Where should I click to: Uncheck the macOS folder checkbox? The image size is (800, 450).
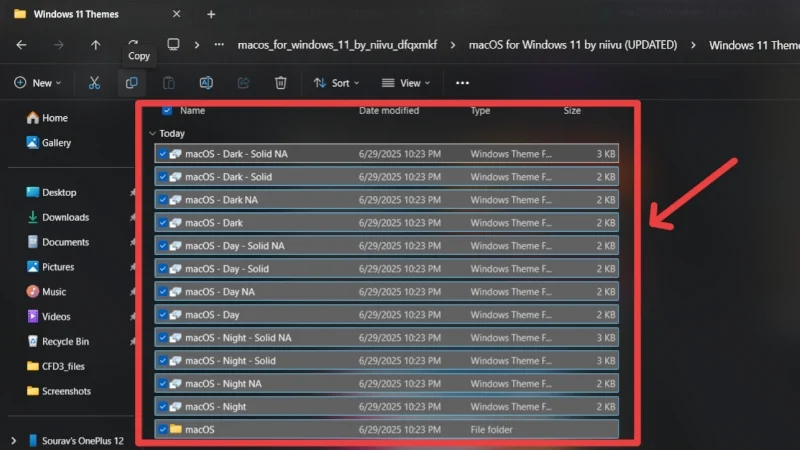[x=162, y=429]
